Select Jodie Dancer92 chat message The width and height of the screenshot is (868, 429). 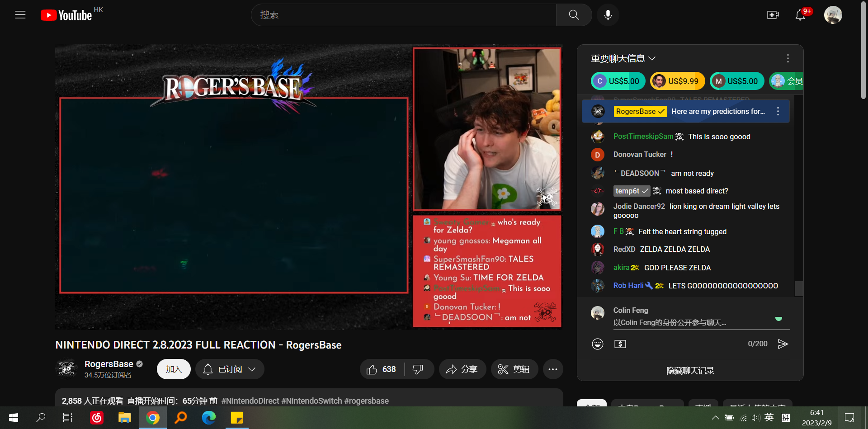pos(685,211)
